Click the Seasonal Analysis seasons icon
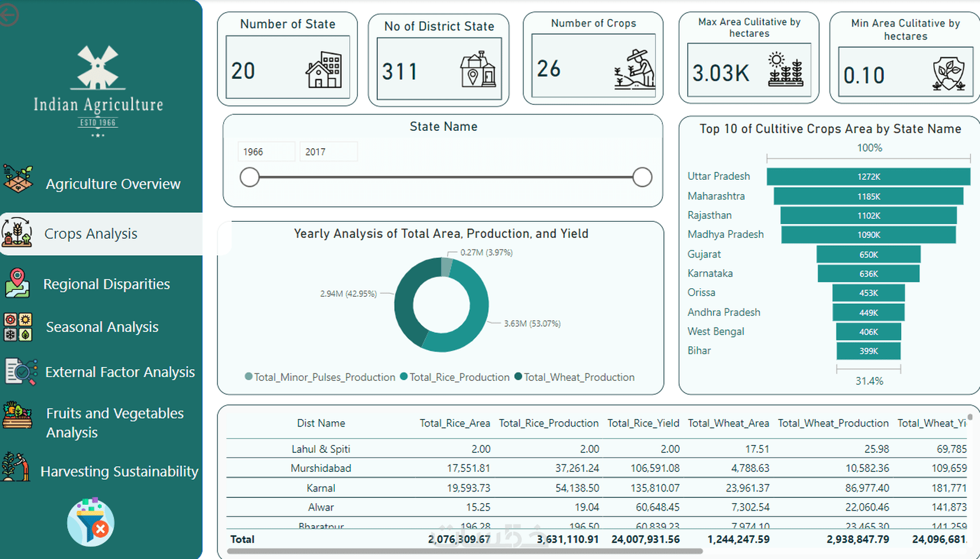 click(x=18, y=327)
